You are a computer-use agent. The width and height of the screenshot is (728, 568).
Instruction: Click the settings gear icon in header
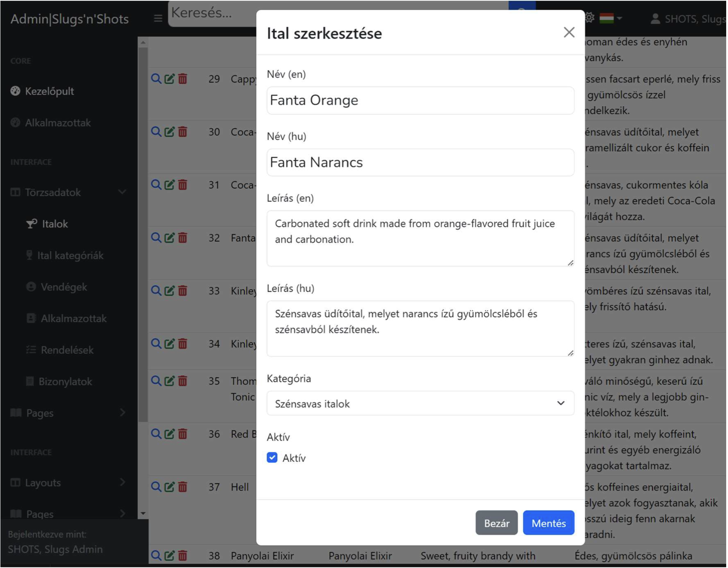(x=590, y=18)
